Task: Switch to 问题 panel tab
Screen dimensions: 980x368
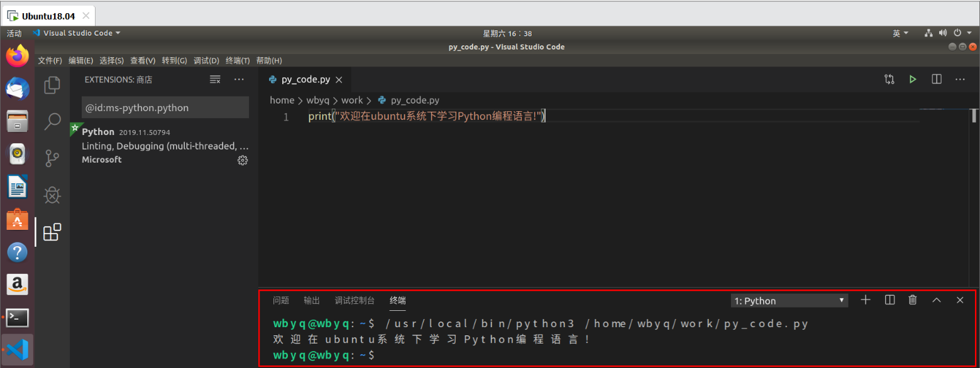Action: coord(281,301)
